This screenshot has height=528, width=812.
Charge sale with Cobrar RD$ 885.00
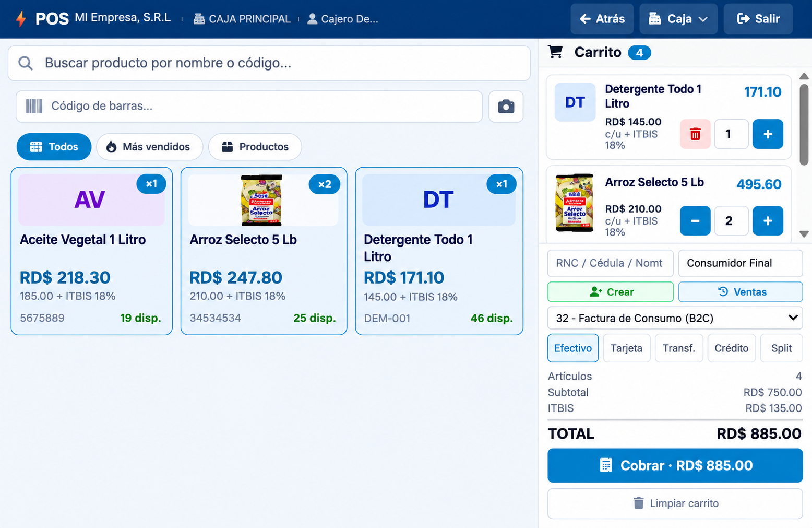(x=675, y=465)
